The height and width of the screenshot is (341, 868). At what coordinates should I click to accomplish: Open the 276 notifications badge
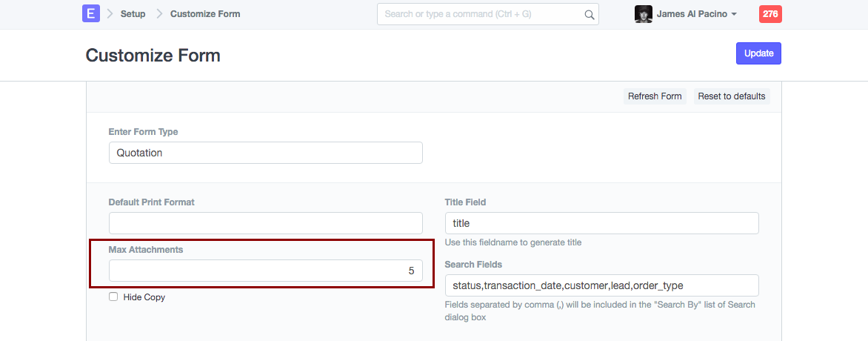tap(770, 14)
